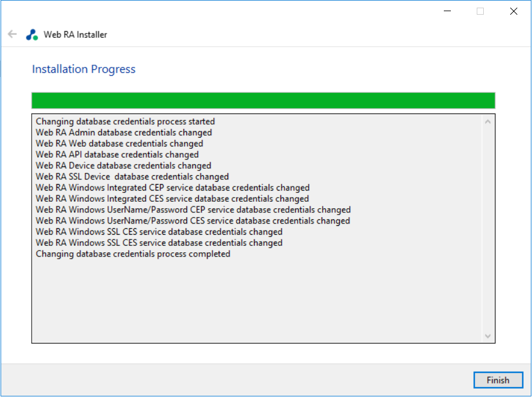Select the 'process started' log line

(x=125, y=122)
